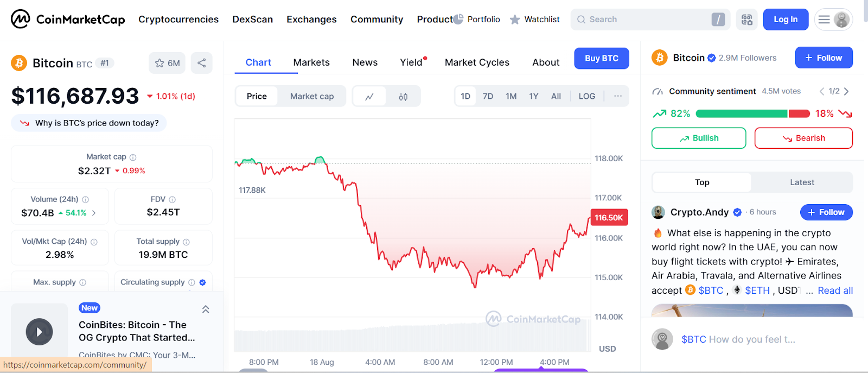Switch to candlestick chart view icon
This screenshot has width=868, height=373.
click(x=403, y=97)
